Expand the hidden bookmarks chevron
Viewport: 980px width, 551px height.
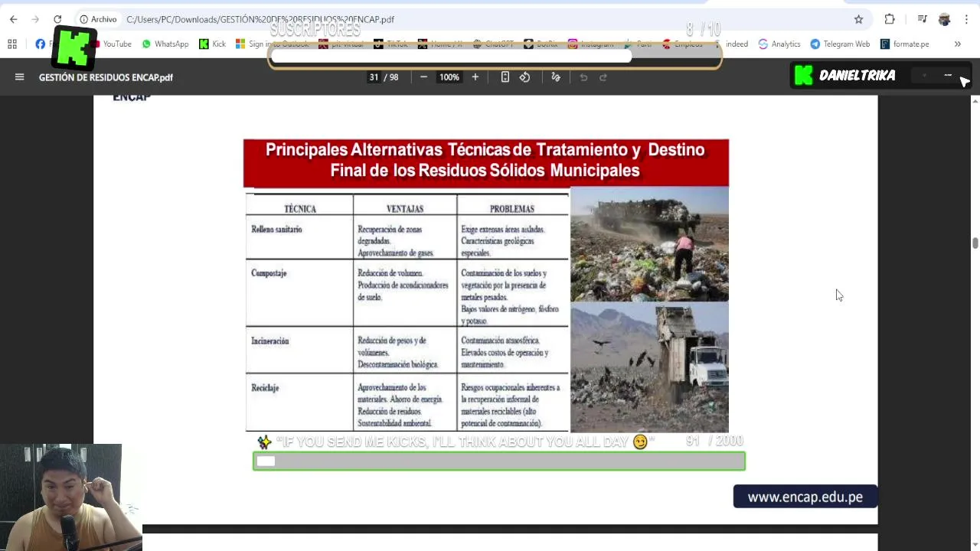(x=957, y=44)
